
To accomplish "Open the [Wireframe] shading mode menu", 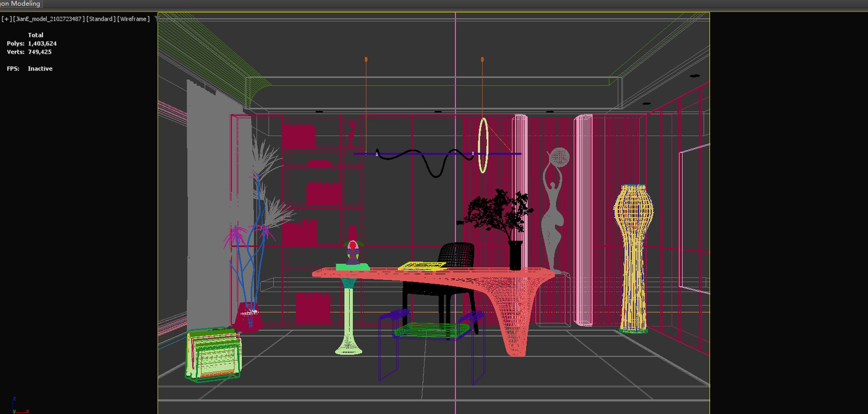I will [133, 19].
